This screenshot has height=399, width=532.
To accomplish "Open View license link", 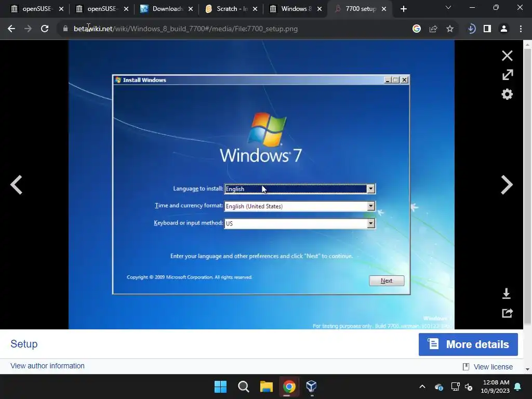I will tap(493, 367).
